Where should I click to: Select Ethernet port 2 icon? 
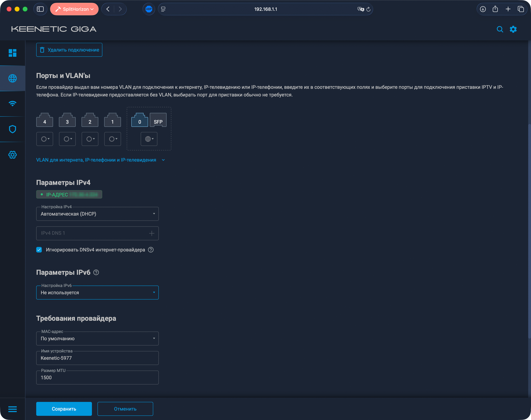90,120
